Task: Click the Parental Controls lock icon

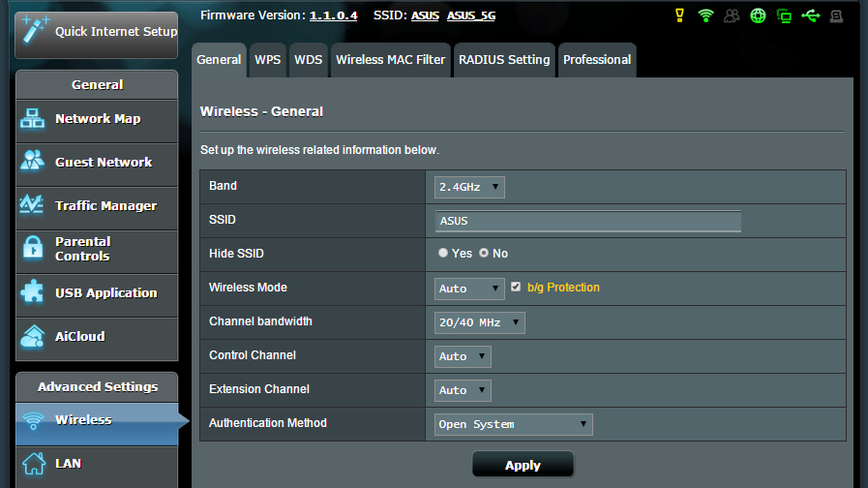Action: (33, 248)
